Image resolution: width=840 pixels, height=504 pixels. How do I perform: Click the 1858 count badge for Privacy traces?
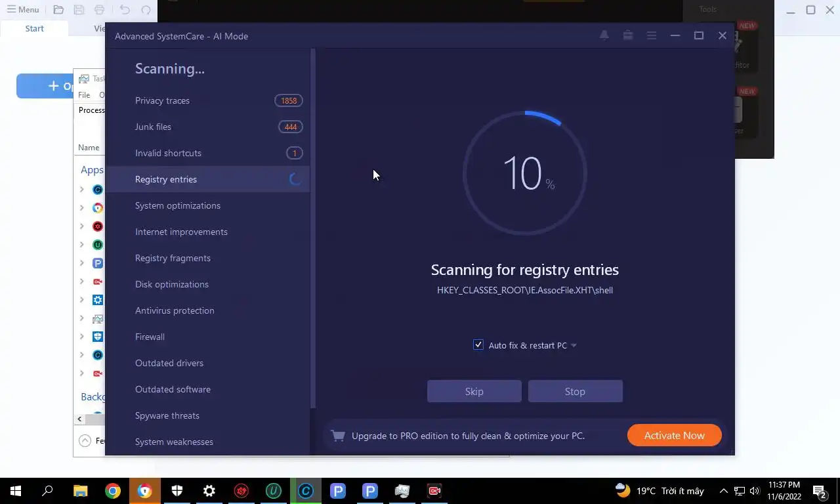[289, 100]
